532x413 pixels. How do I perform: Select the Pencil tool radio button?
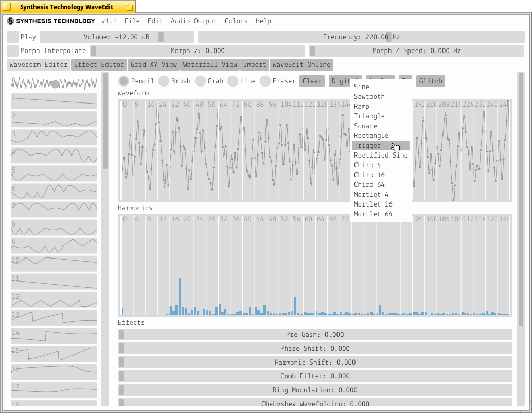(x=124, y=81)
